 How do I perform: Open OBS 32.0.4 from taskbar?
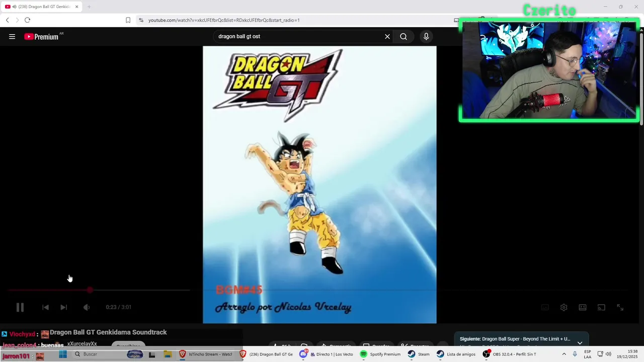pyautogui.click(x=509, y=354)
